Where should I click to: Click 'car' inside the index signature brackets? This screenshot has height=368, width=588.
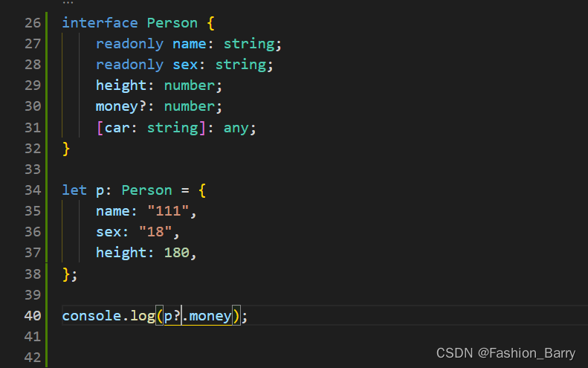click(x=117, y=128)
